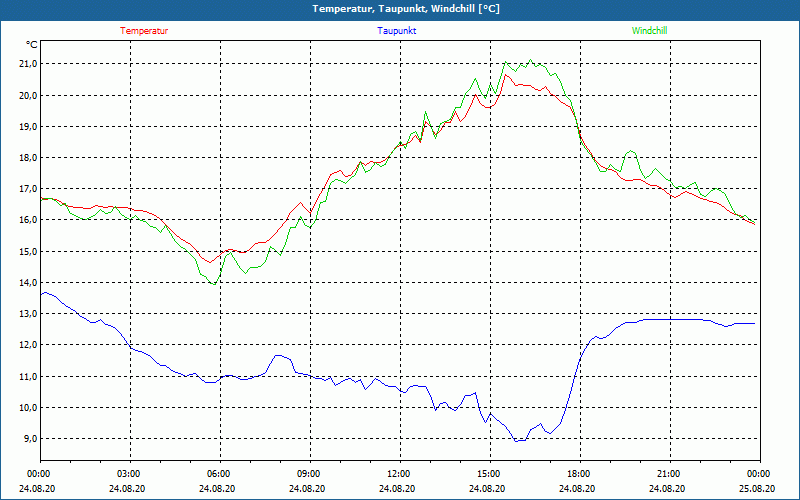800x500 pixels.
Task: Click the 24.08.20 date under 12:00
Action: pyautogui.click(x=397, y=489)
